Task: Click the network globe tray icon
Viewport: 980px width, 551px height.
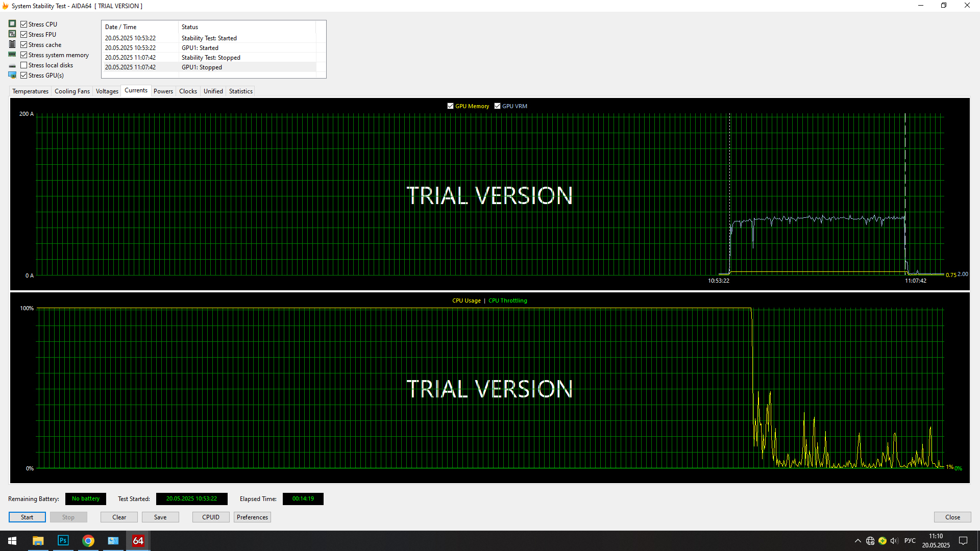Action: (870, 541)
